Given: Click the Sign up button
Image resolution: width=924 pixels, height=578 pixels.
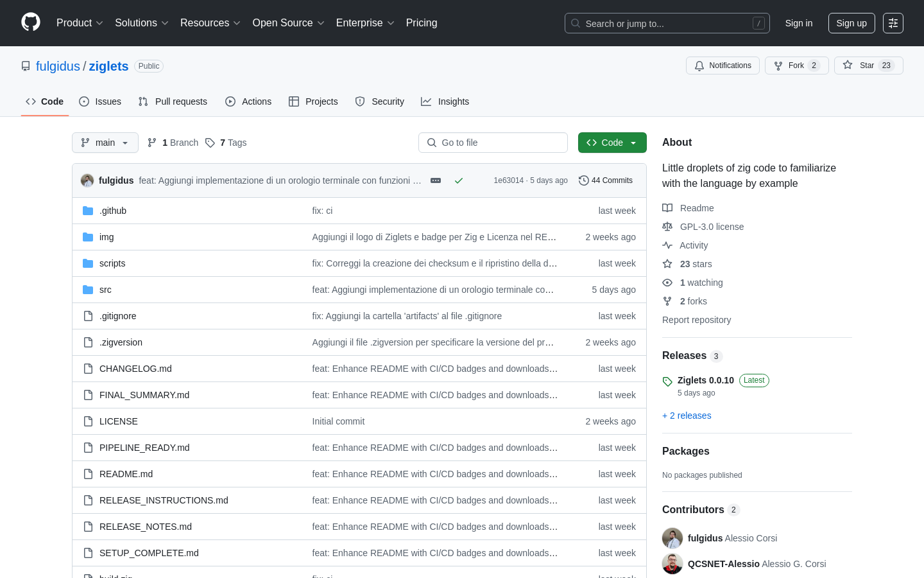Looking at the screenshot, I should click(x=851, y=23).
